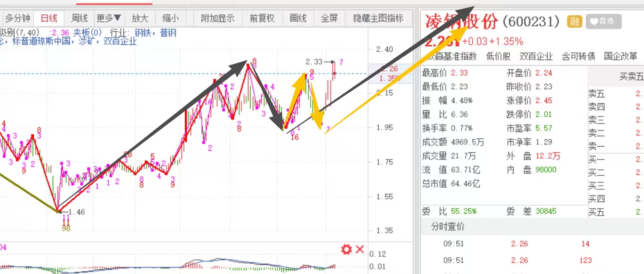Click the 成交额 4969.5万 value
The width and height of the screenshot is (644, 274).
click(x=468, y=142)
